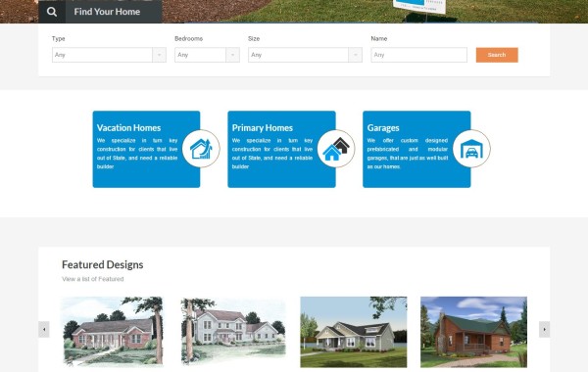
Task: Click the Name input field
Action: [x=418, y=55]
